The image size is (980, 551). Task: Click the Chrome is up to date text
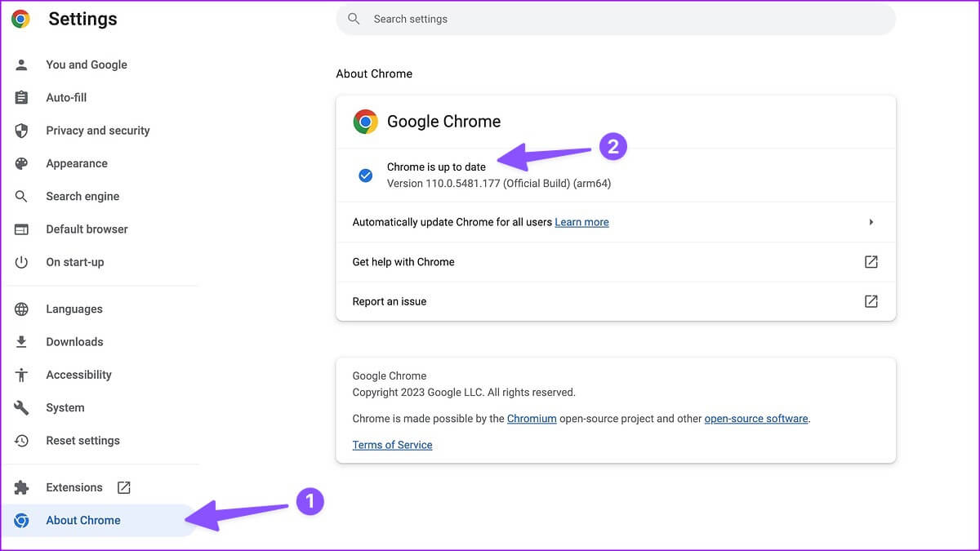[x=436, y=167]
